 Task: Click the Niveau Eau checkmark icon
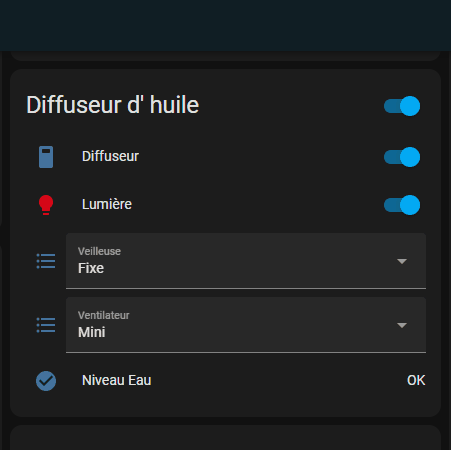[x=46, y=381]
